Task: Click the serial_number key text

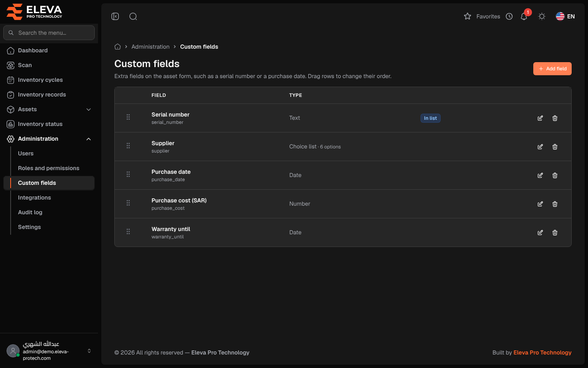Action: click(167, 122)
